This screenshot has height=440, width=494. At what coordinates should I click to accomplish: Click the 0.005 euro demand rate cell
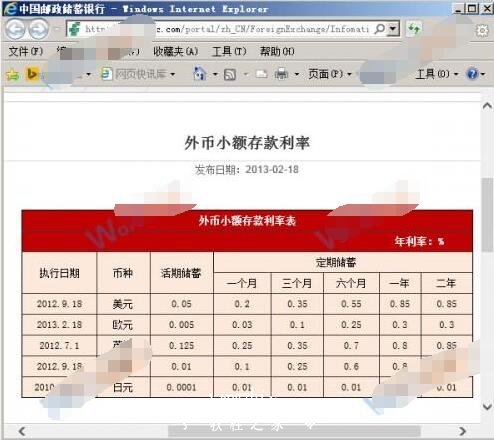[x=181, y=325]
